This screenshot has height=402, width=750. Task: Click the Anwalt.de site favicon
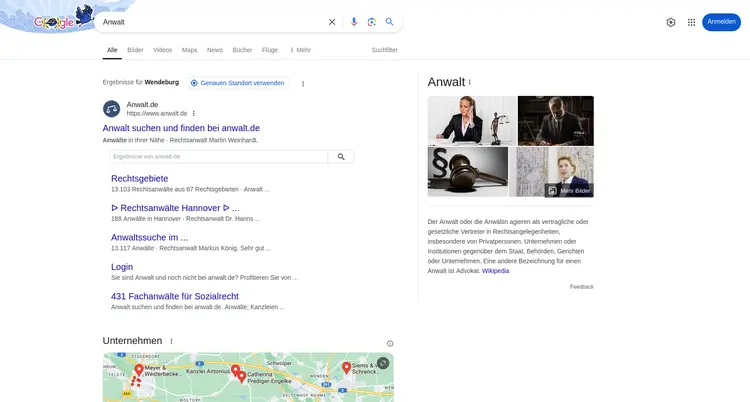[x=111, y=109]
